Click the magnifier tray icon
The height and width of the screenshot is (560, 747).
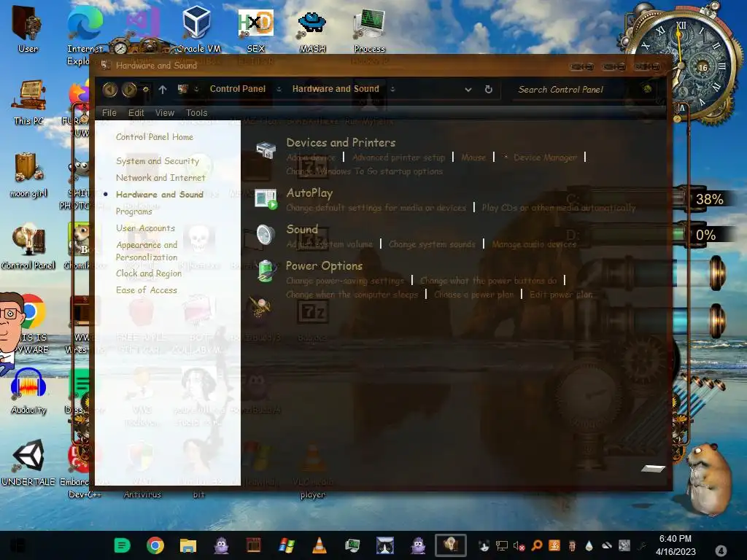(x=537, y=545)
